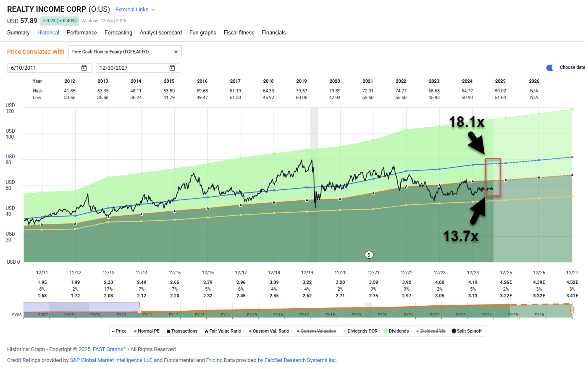
Task: Toggle Normal PE in the legend
Action: coord(146,331)
